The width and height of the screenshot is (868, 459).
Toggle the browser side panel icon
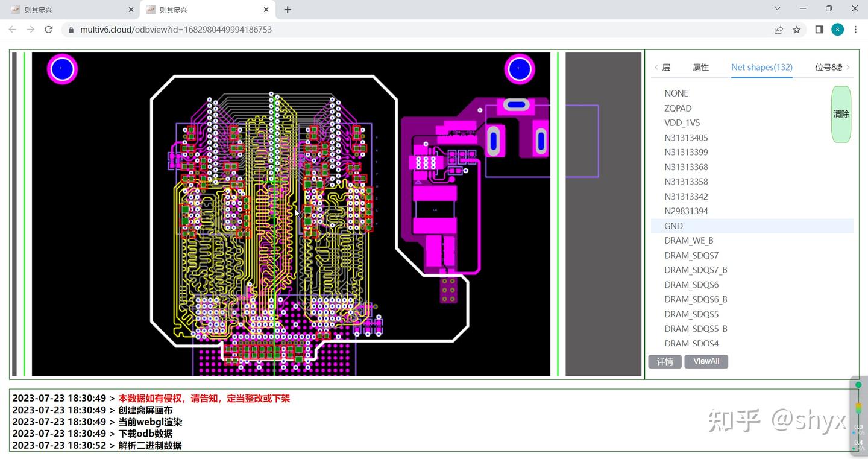(819, 29)
